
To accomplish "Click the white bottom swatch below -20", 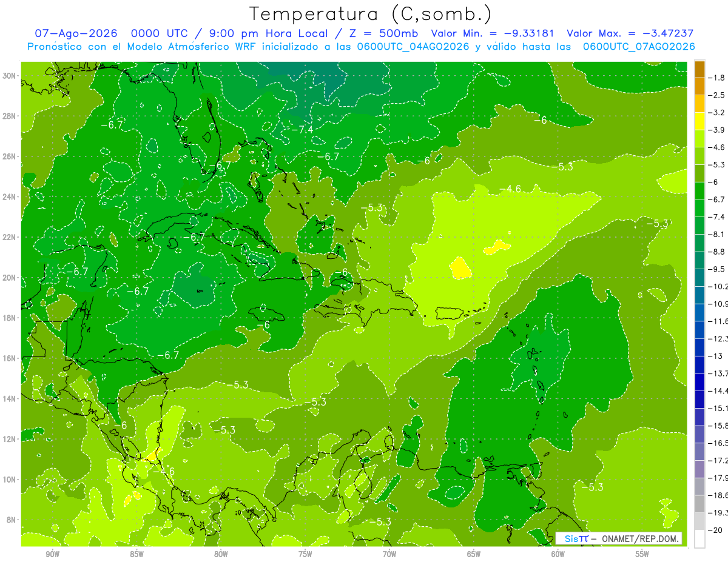I will click(699, 538).
